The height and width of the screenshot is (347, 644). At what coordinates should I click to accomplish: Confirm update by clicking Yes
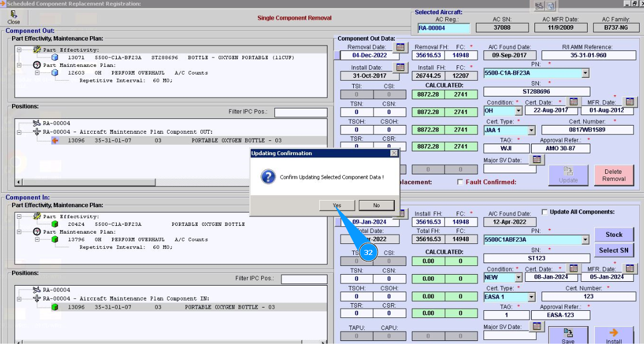[337, 206]
